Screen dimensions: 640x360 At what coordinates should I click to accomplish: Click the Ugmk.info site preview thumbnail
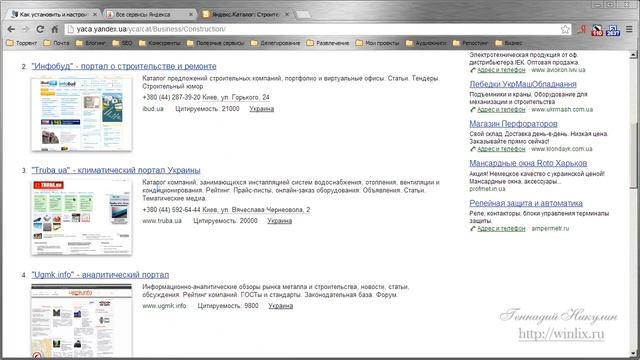(82, 320)
